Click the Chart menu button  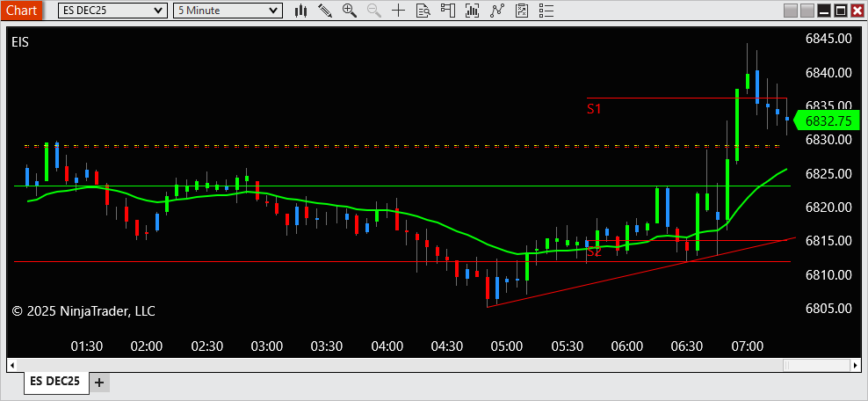[22, 10]
